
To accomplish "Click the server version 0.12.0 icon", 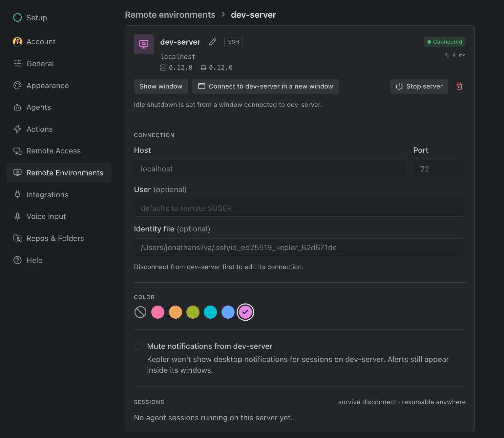I will pyautogui.click(x=163, y=68).
